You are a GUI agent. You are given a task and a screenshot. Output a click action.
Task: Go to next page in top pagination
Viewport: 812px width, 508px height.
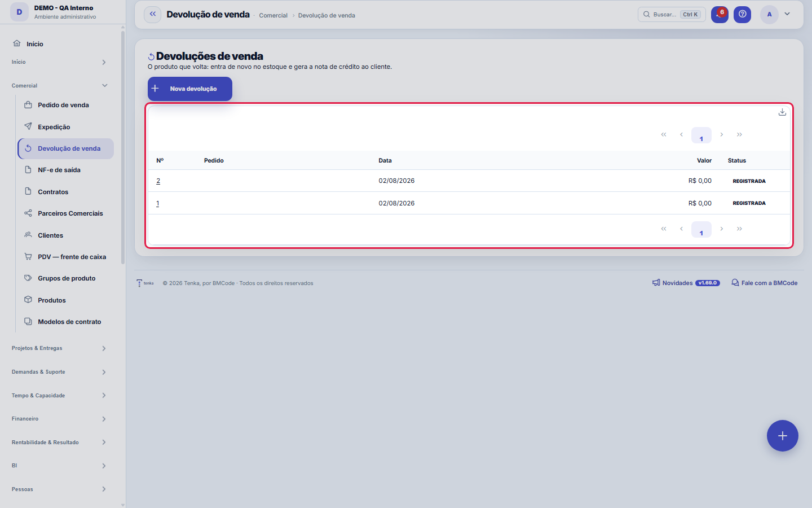pyautogui.click(x=722, y=134)
